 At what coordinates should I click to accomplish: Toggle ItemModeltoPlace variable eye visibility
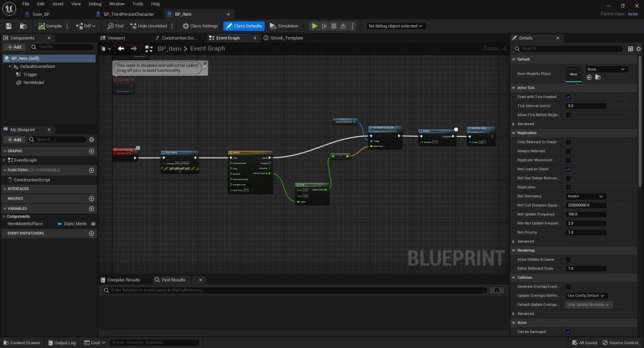[93, 224]
